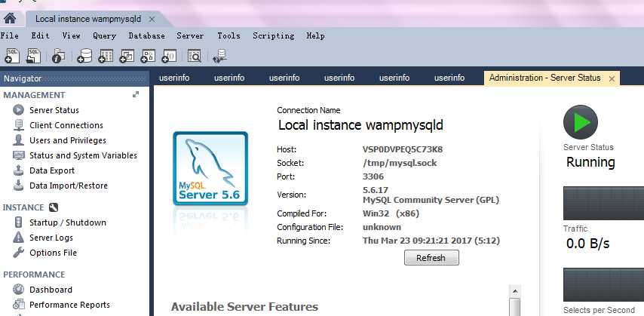Open the Edit menu
Image resolution: width=644 pixels, height=316 pixels.
(40, 35)
